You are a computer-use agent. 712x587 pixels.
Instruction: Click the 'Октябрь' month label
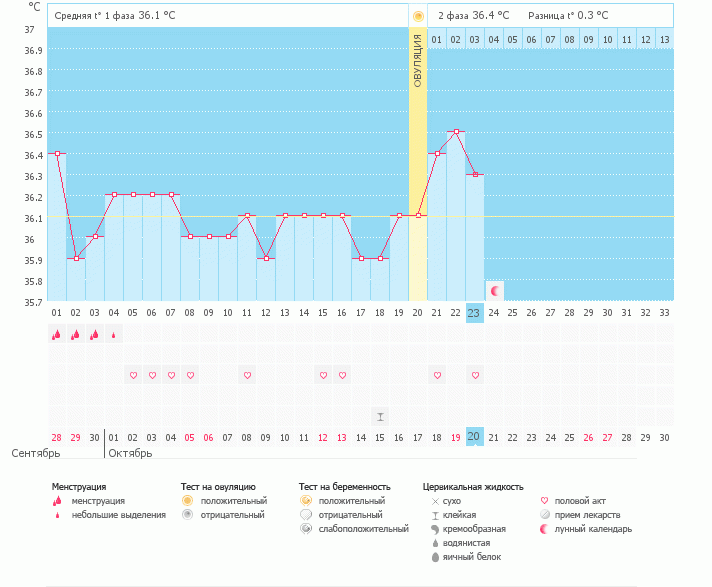click(x=130, y=453)
